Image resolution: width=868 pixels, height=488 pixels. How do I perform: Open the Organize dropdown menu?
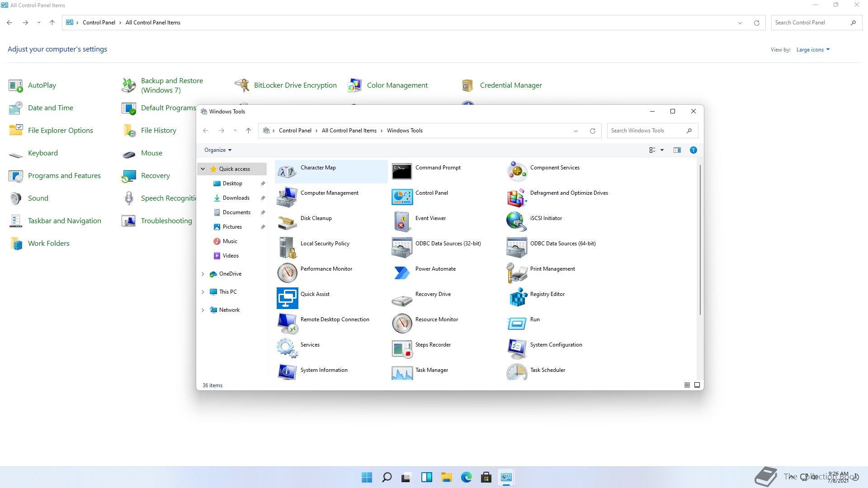[x=218, y=150]
